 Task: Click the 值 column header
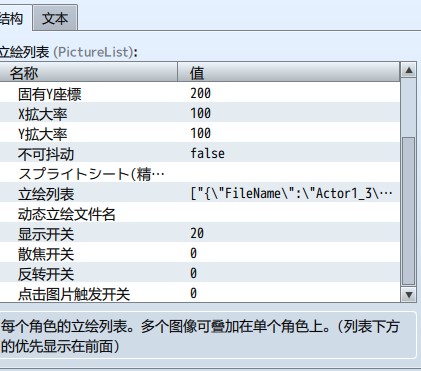288,72
